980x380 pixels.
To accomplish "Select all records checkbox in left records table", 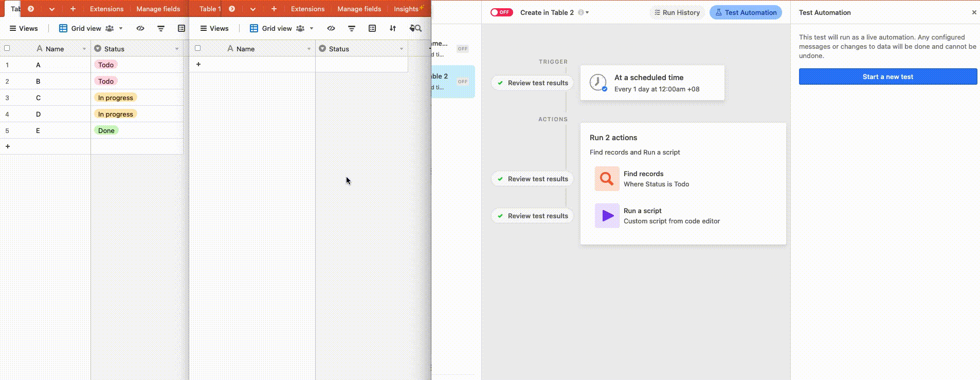I will point(7,48).
